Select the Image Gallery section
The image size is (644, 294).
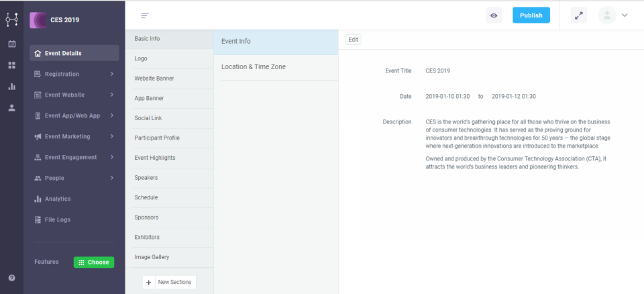169,257
